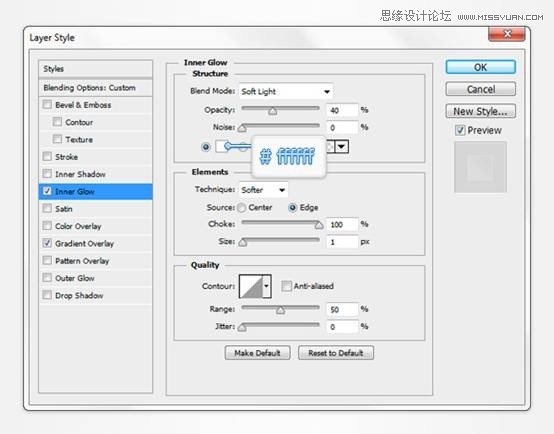This screenshot has width=554, height=434.
Task: Select the Color Overlay label
Action: [x=78, y=226]
